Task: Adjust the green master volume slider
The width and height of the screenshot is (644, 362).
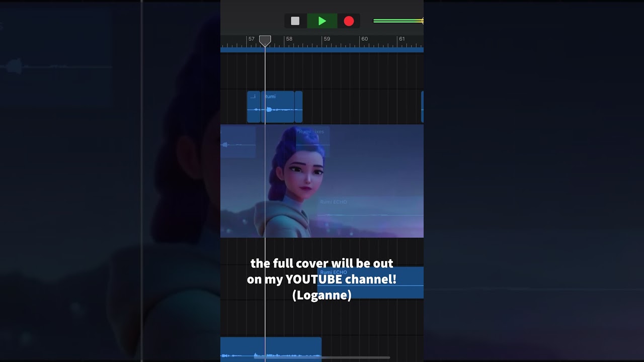Action: click(398, 21)
